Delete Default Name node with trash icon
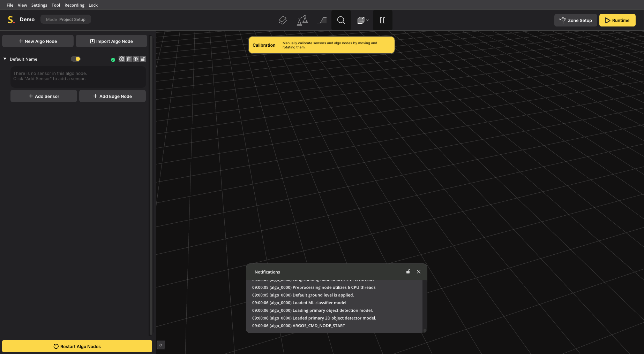 (129, 59)
